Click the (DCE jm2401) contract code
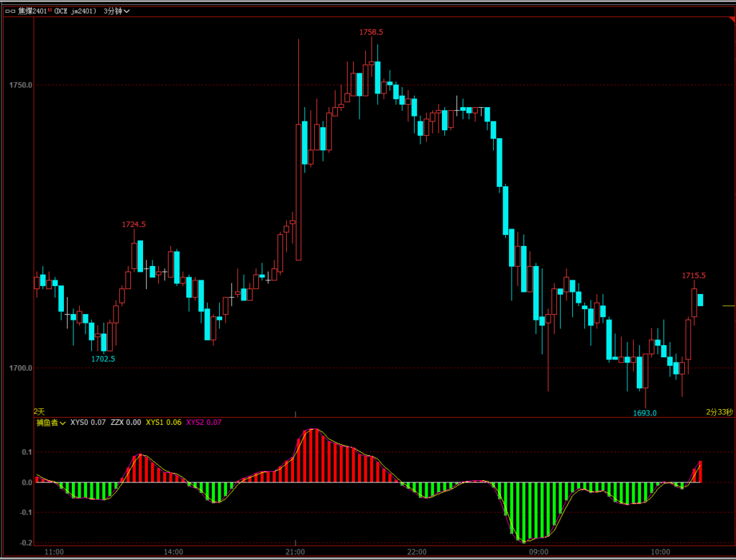736x560 pixels. click(x=77, y=11)
